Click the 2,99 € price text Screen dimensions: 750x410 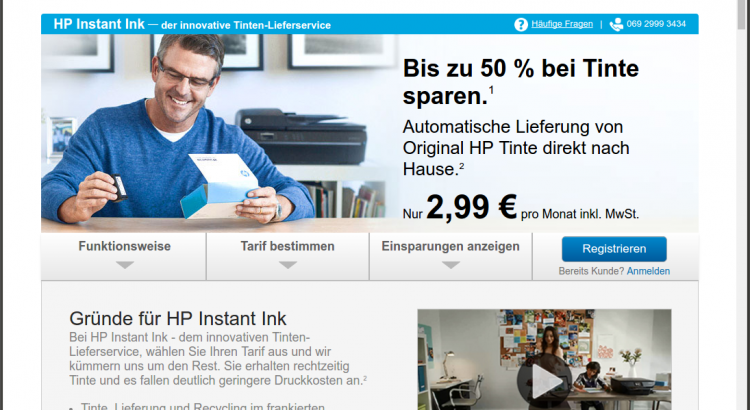pyautogui.click(x=472, y=207)
